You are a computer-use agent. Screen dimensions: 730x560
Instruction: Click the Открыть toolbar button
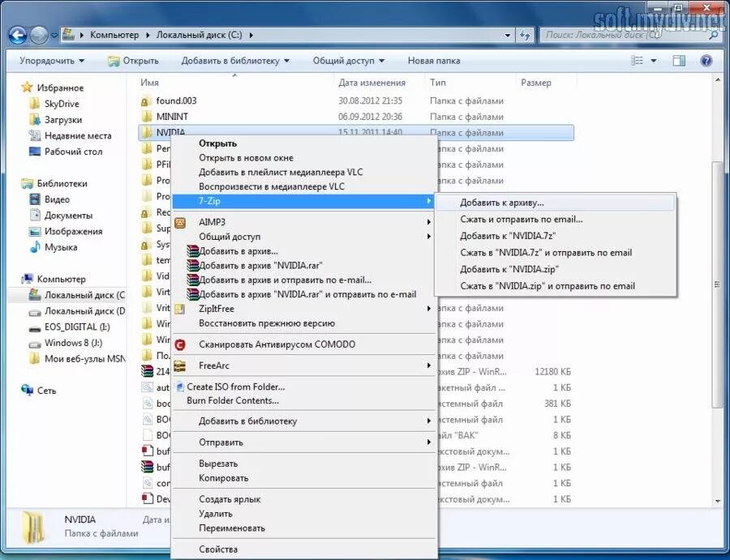tap(134, 61)
